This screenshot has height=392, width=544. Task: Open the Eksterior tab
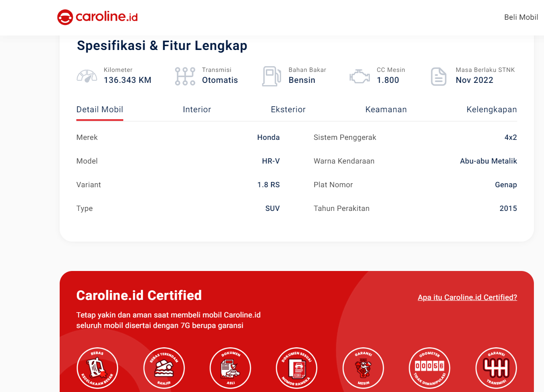pos(288,110)
